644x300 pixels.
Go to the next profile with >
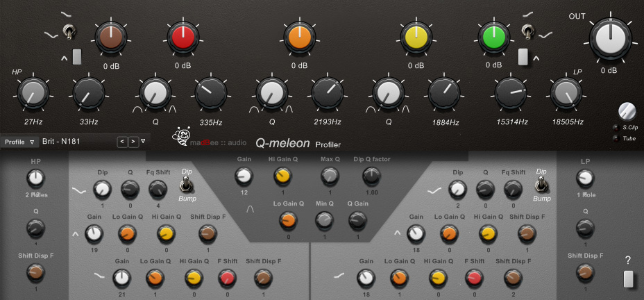[x=133, y=142]
